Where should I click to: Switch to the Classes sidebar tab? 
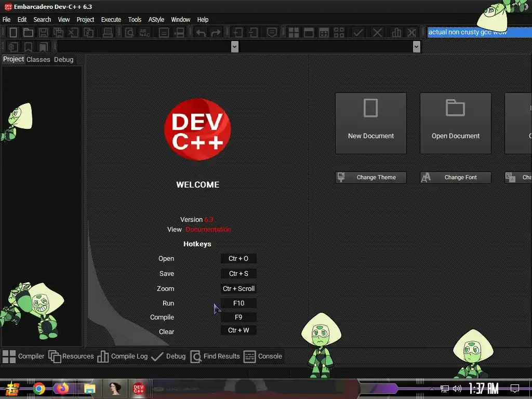(38, 59)
